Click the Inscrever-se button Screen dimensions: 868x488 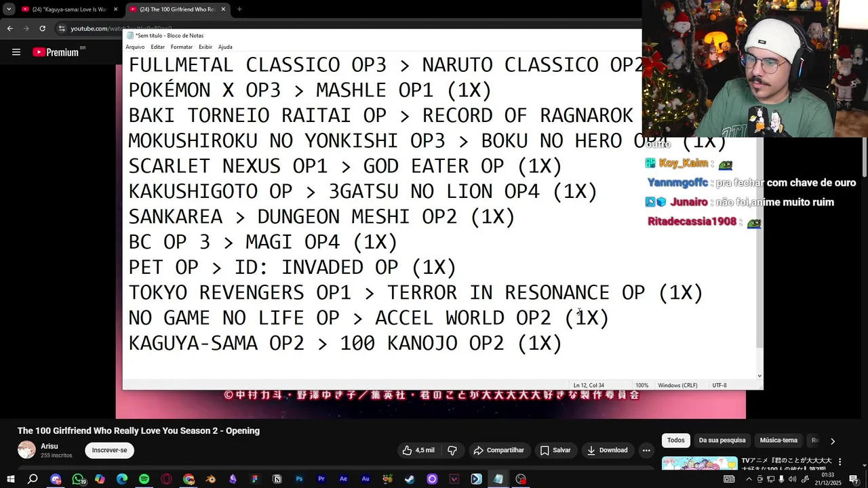click(110, 450)
